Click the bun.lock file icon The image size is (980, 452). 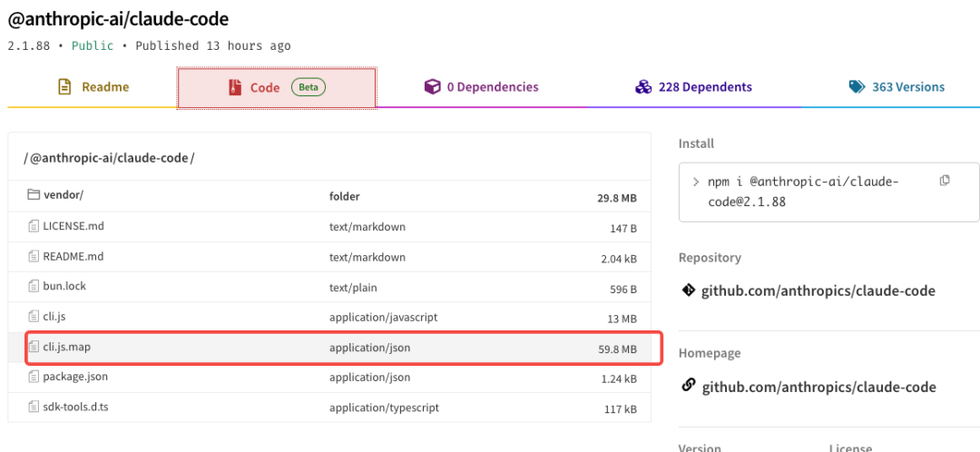[34, 286]
